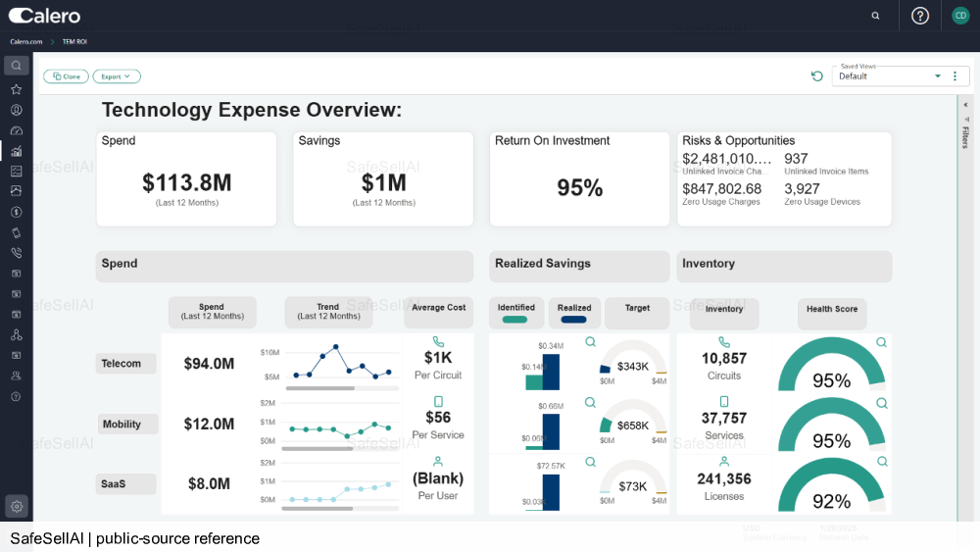Expand the Export dropdown button

(x=117, y=76)
